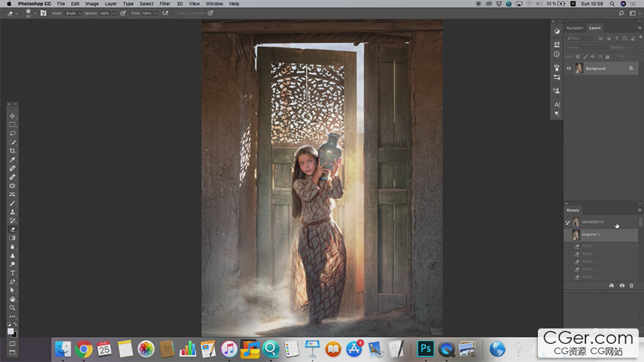Click the Background layer thumbnail
Image resolution: width=644 pixels, height=362 pixels.
[x=579, y=68]
